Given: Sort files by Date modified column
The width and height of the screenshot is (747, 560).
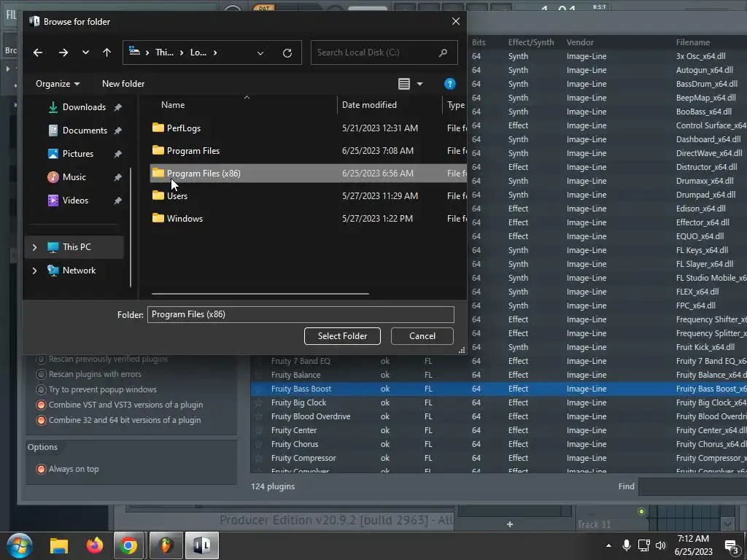Looking at the screenshot, I should (369, 105).
